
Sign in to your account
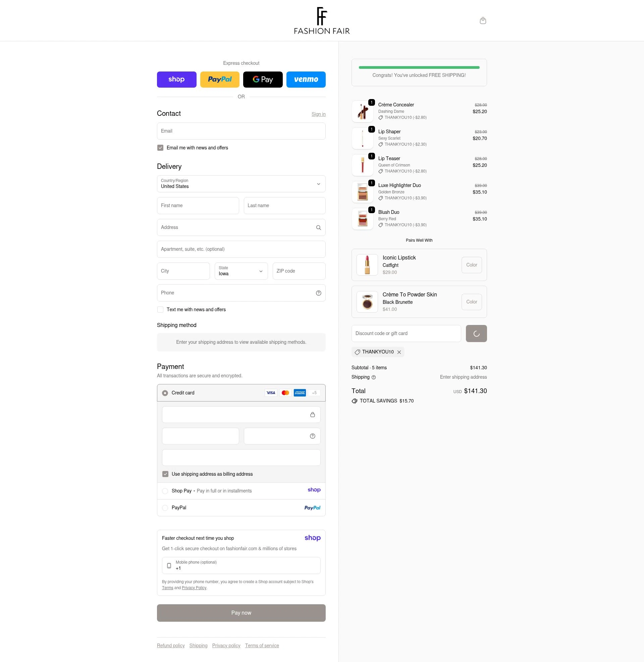pyautogui.click(x=318, y=114)
